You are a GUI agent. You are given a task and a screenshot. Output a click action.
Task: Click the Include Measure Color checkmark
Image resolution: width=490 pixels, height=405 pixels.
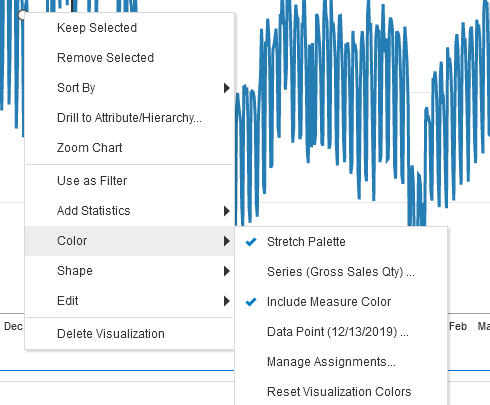(x=251, y=302)
